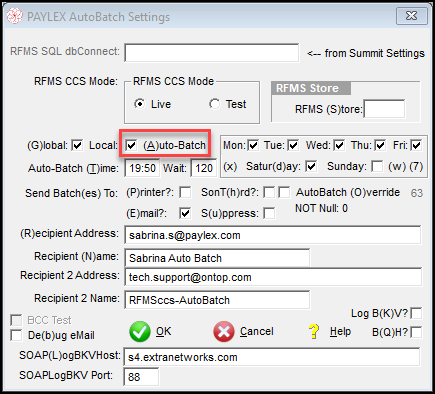435x394 pixels.
Task: Click the 'Send Batch(es) To:' label
Action: click(x=71, y=193)
